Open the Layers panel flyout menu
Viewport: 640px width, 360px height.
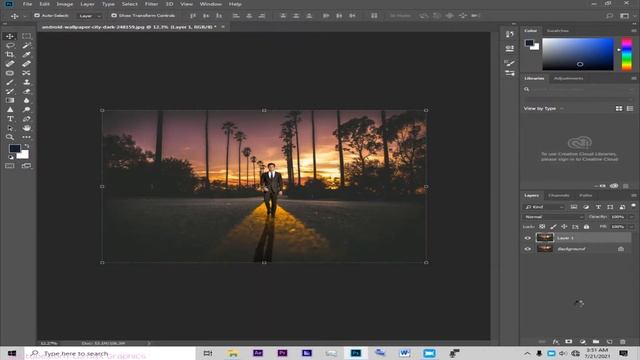(633, 196)
